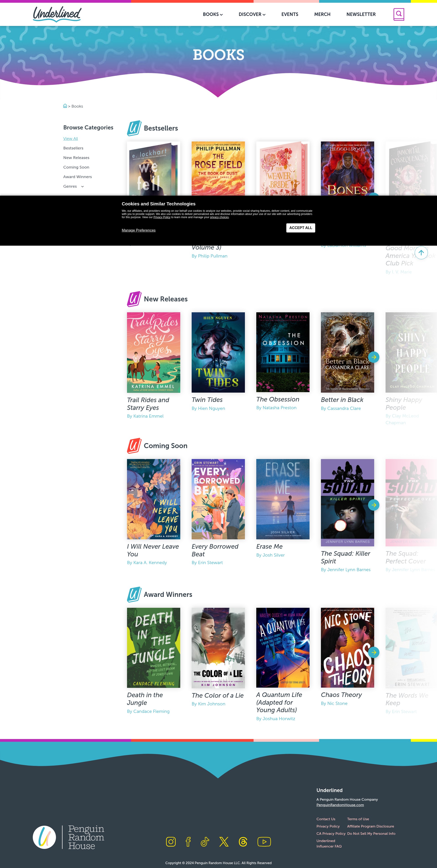This screenshot has width=437, height=868.
Task: Open The Obsession book cover
Action: point(283,352)
